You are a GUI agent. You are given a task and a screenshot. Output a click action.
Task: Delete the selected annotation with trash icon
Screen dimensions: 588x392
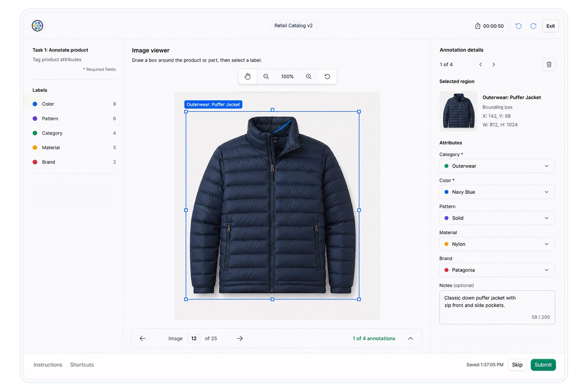coord(549,64)
